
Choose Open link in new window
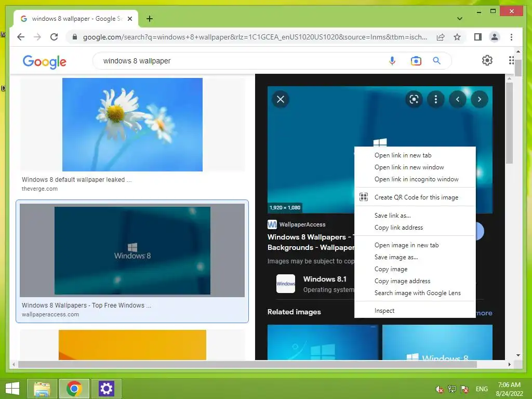coord(415,167)
